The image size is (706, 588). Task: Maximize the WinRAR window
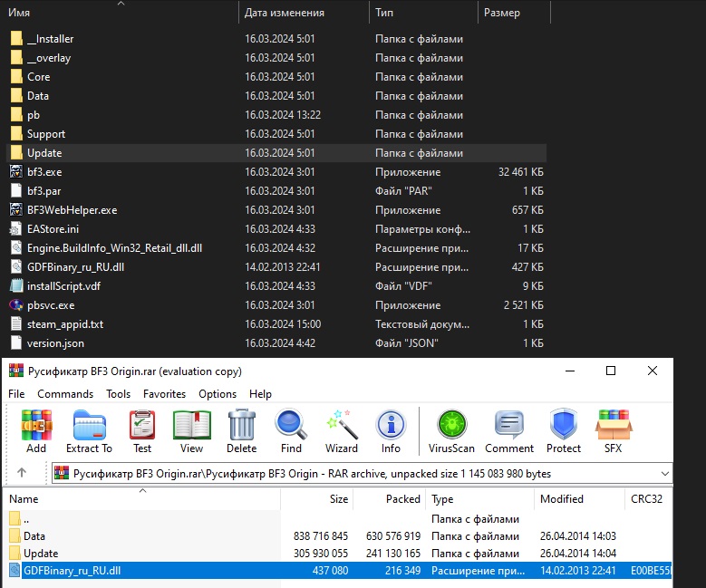611,371
